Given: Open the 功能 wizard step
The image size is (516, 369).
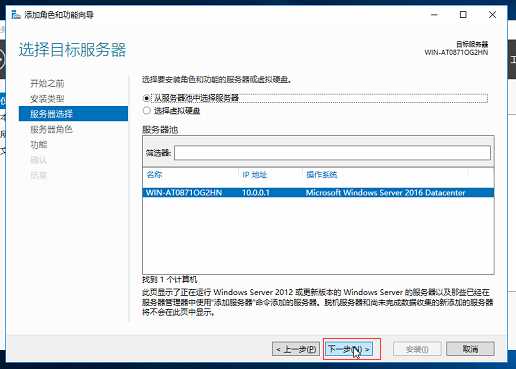Looking at the screenshot, I should (x=39, y=145).
